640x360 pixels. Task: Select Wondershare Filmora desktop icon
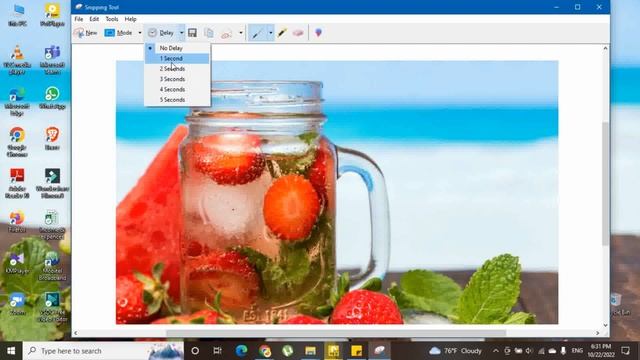[x=52, y=183]
